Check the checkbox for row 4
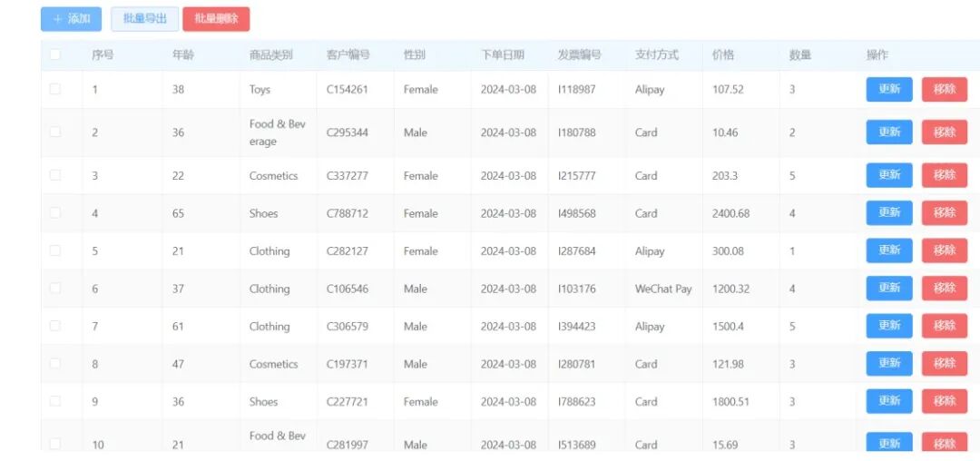This screenshot has height=461, width=980. 55,212
